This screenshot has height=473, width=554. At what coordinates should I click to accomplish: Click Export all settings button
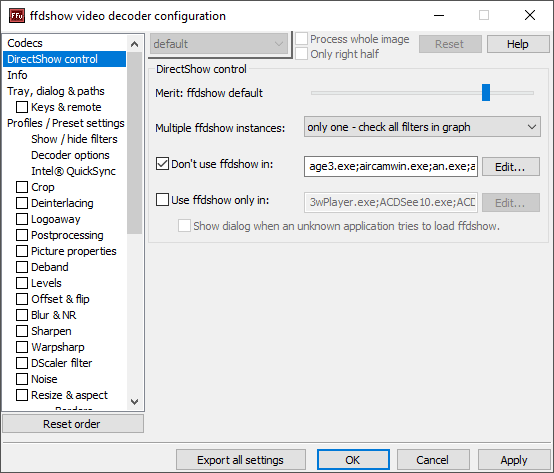click(241, 460)
